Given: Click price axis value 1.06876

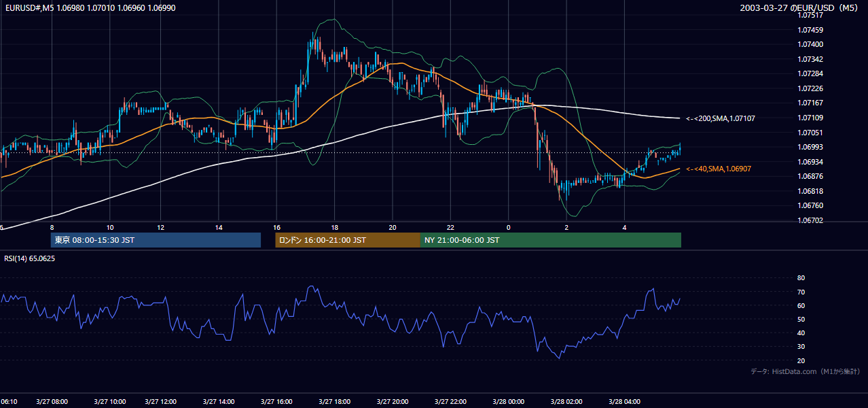Looking at the screenshot, I should (810, 176).
